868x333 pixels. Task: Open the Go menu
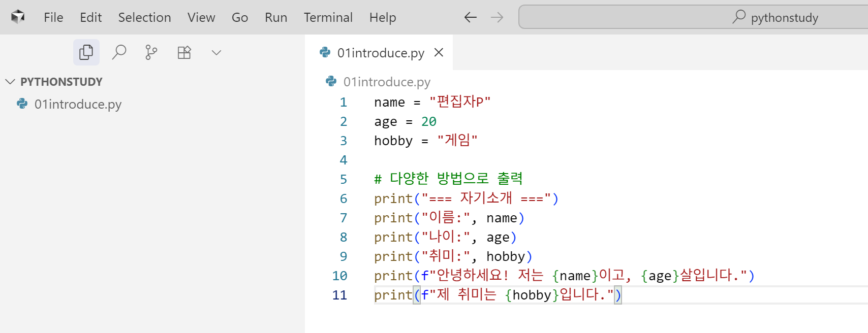pos(240,17)
